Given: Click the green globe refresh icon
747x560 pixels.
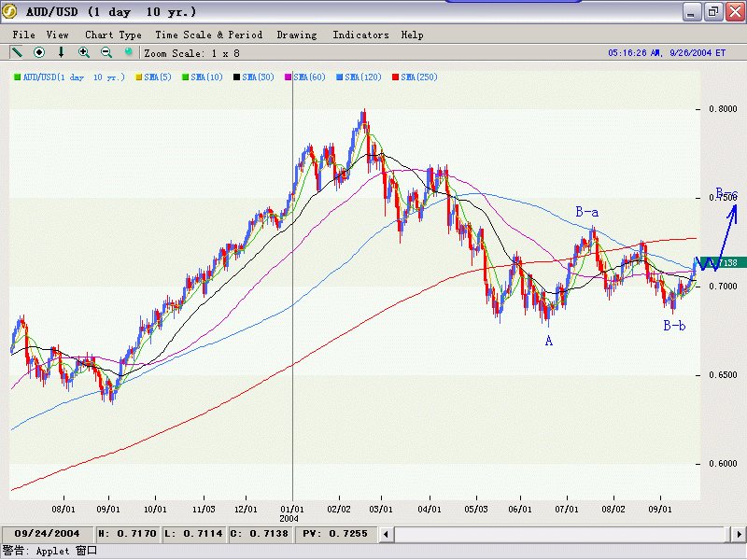Looking at the screenshot, I should point(129,52).
